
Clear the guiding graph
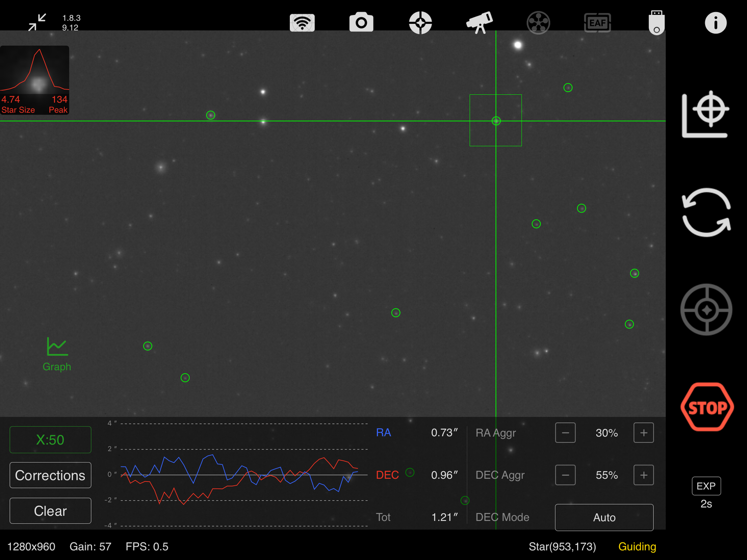(x=50, y=511)
